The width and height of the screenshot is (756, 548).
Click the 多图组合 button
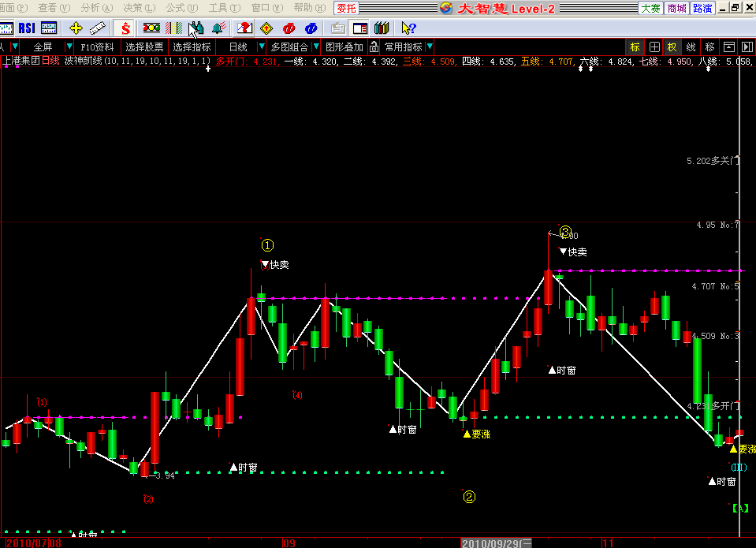click(x=289, y=47)
